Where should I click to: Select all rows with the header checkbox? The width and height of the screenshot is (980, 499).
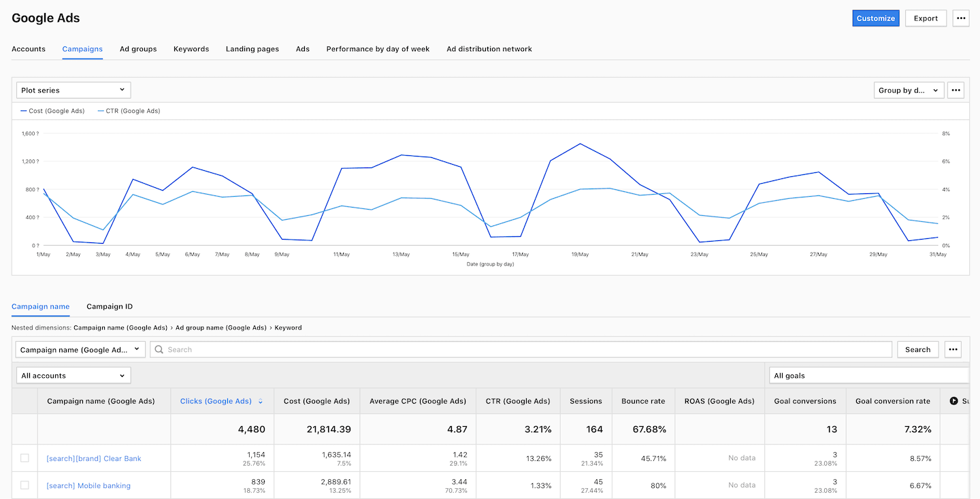pyautogui.click(x=24, y=401)
